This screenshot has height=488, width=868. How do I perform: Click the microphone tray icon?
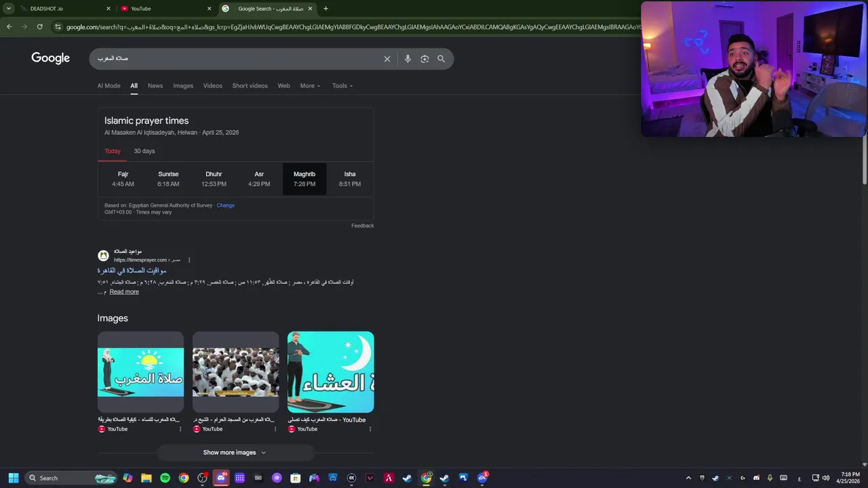click(770, 478)
